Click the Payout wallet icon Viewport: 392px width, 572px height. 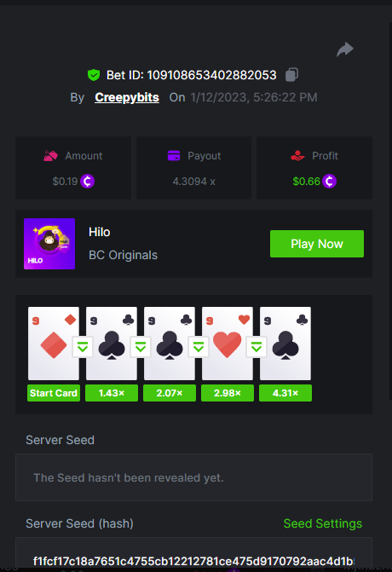point(174,156)
